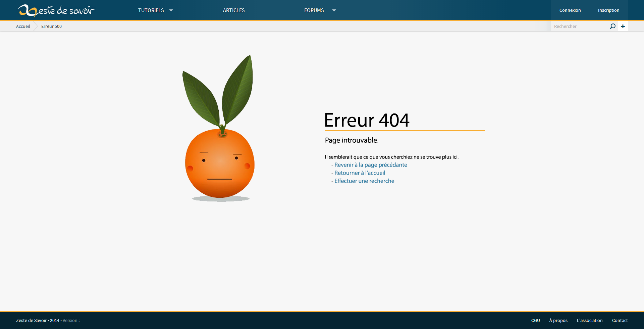Follow the 'Revenir à la page précédente' link
Viewport: 644px width, 329px height.
[371, 165]
